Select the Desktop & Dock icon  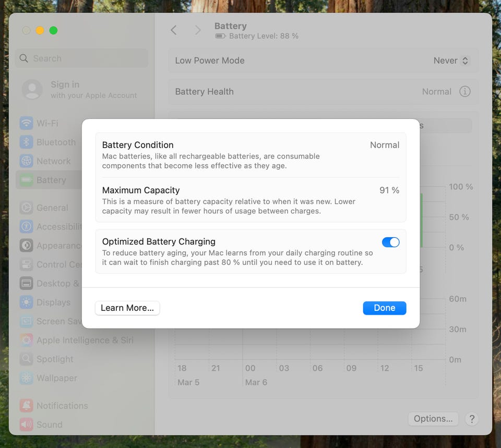pyautogui.click(x=26, y=283)
